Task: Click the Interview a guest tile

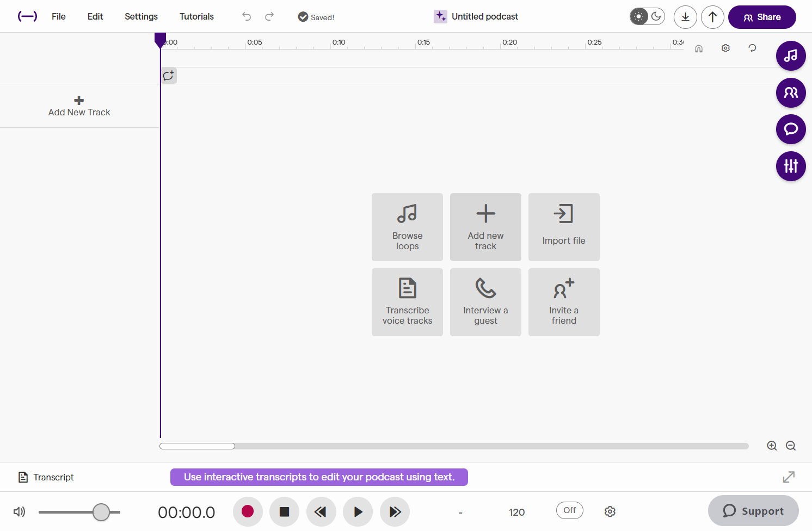Action: click(x=485, y=302)
